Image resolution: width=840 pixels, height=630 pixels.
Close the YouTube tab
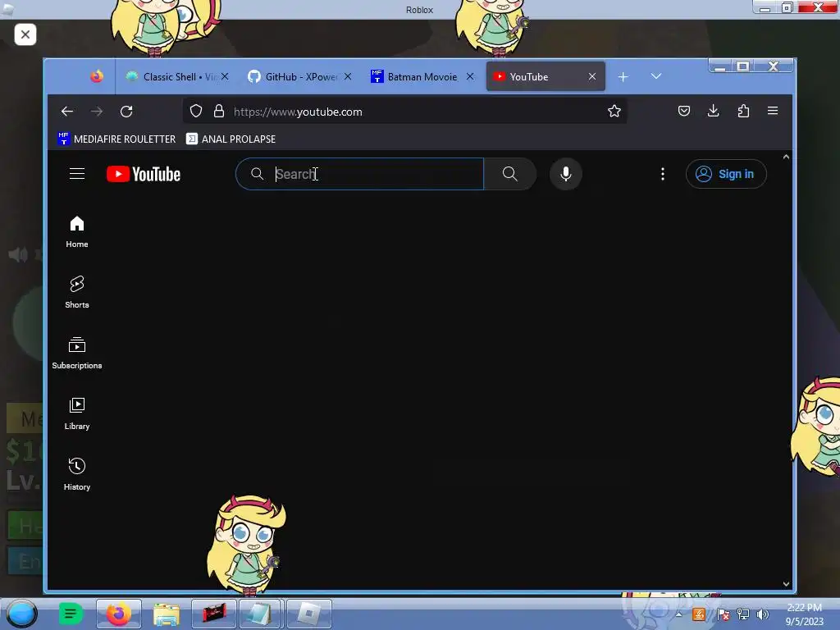point(592,76)
